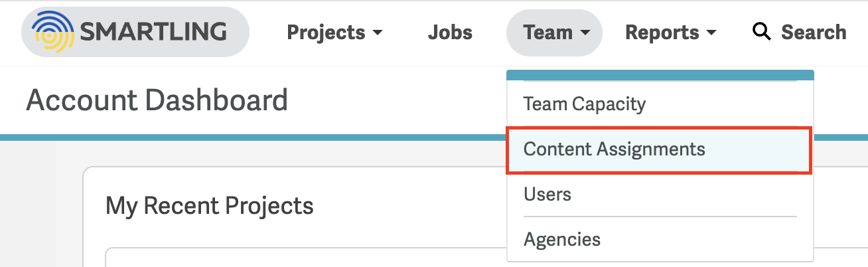This screenshot has height=267, width=868.
Task: Open the Reports menu
Action: pos(670,32)
